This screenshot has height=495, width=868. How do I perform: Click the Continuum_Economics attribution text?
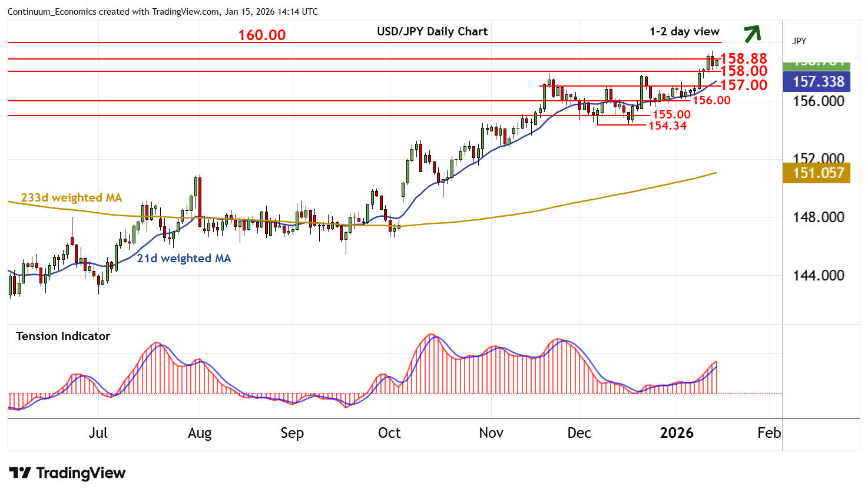click(x=163, y=12)
